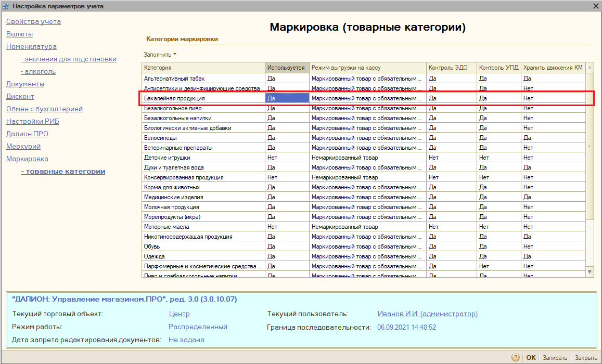Open the Заполнить dropdown menu
The width and height of the screenshot is (602, 364).
160,55
